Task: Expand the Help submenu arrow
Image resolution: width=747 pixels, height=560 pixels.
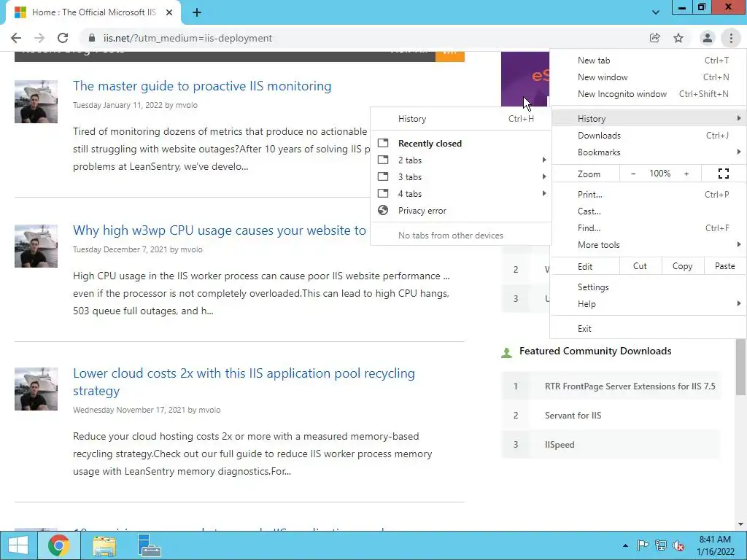Action: [738, 303]
